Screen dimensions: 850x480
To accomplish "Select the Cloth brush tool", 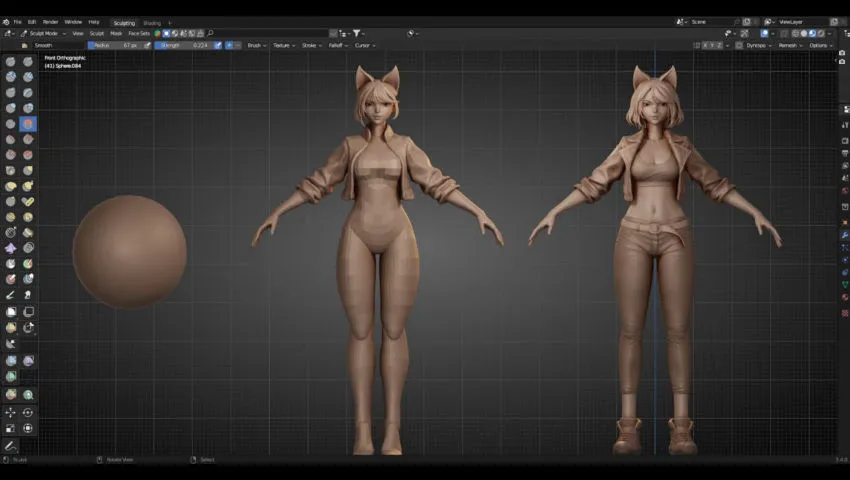I will pyautogui.click(x=11, y=248).
